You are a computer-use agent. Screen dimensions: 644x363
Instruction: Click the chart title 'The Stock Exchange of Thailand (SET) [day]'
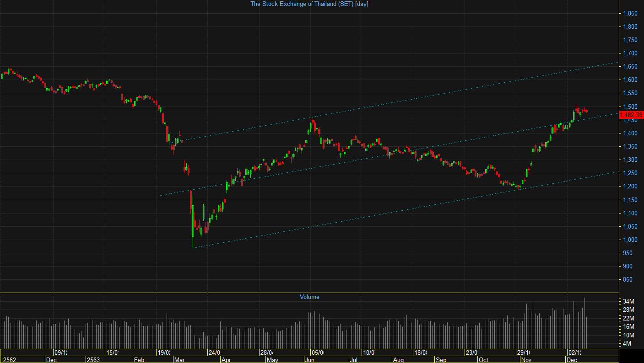pos(309,4)
